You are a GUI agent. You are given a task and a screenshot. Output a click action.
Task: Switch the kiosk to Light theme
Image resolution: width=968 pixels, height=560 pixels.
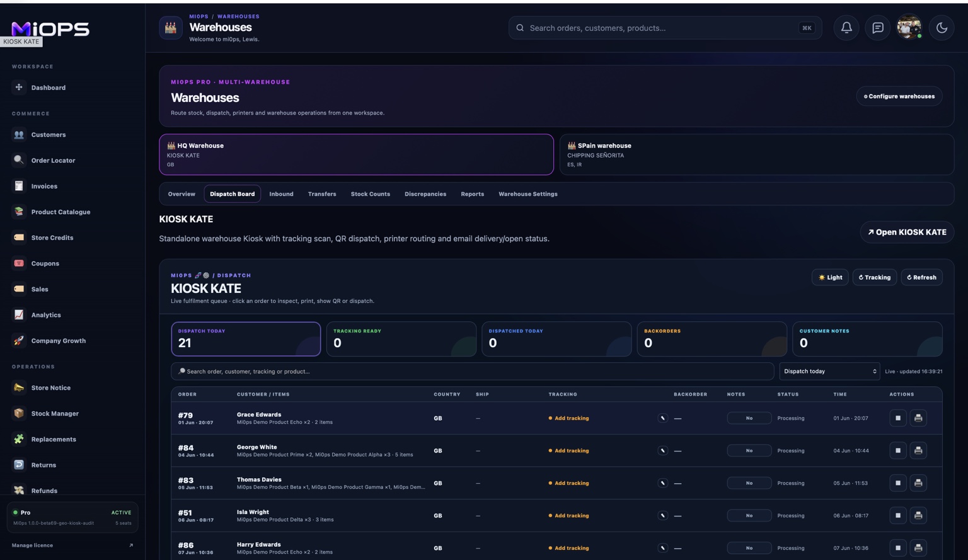click(830, 277)
